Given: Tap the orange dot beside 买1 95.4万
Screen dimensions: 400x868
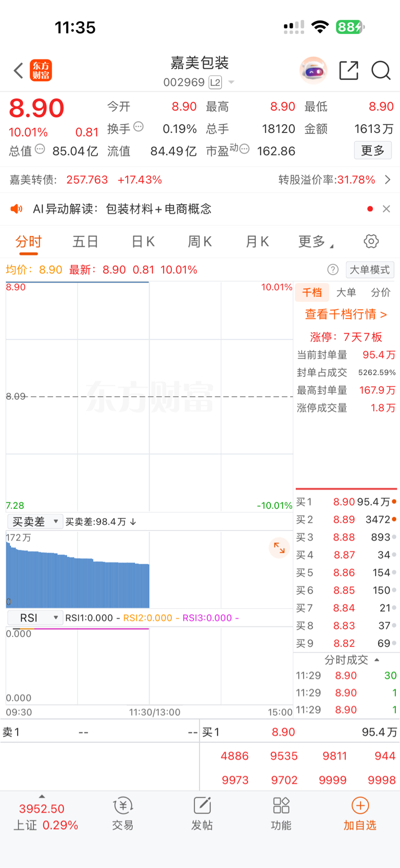Looking at the screenshot, I should tap(394, 502).
